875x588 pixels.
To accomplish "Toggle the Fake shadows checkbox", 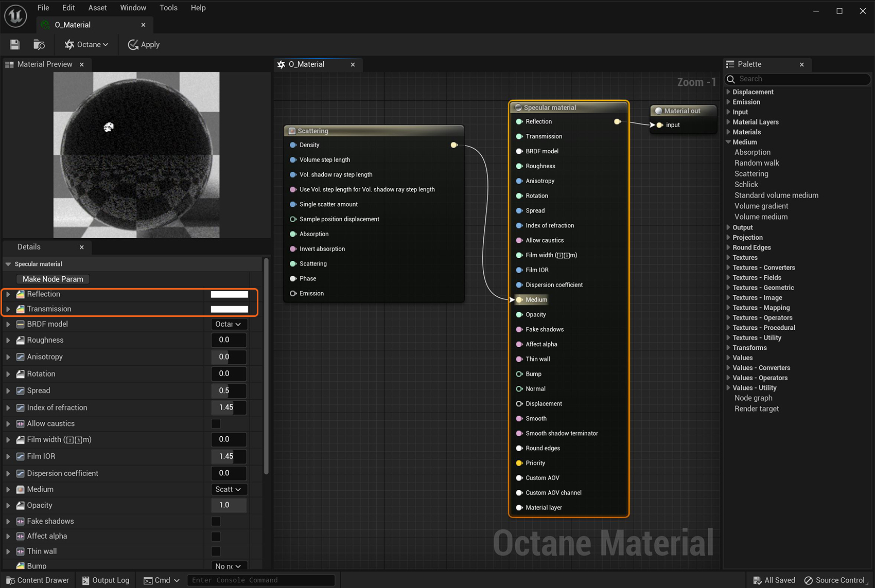I will 216,522.
